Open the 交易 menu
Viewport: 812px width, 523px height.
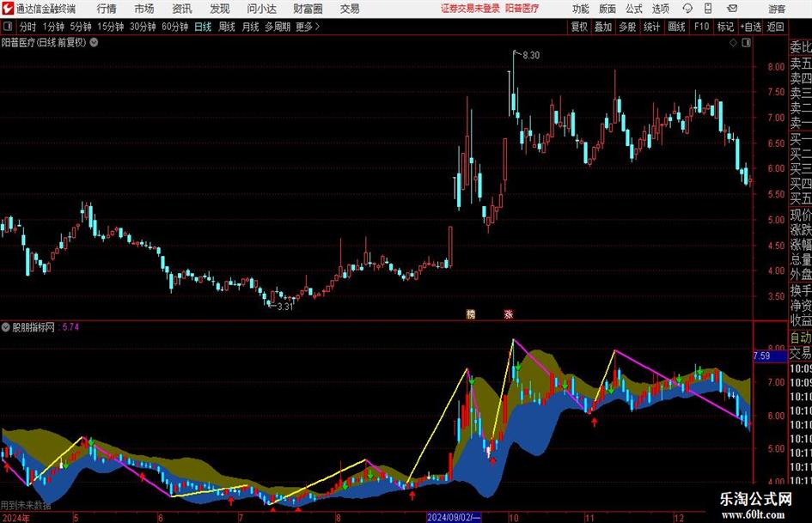click(350, 9)
